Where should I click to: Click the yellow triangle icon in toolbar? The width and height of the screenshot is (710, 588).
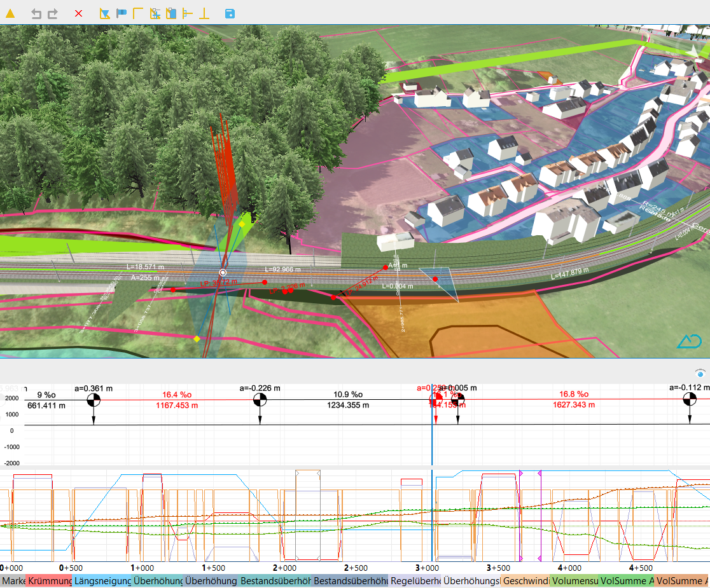10,13
